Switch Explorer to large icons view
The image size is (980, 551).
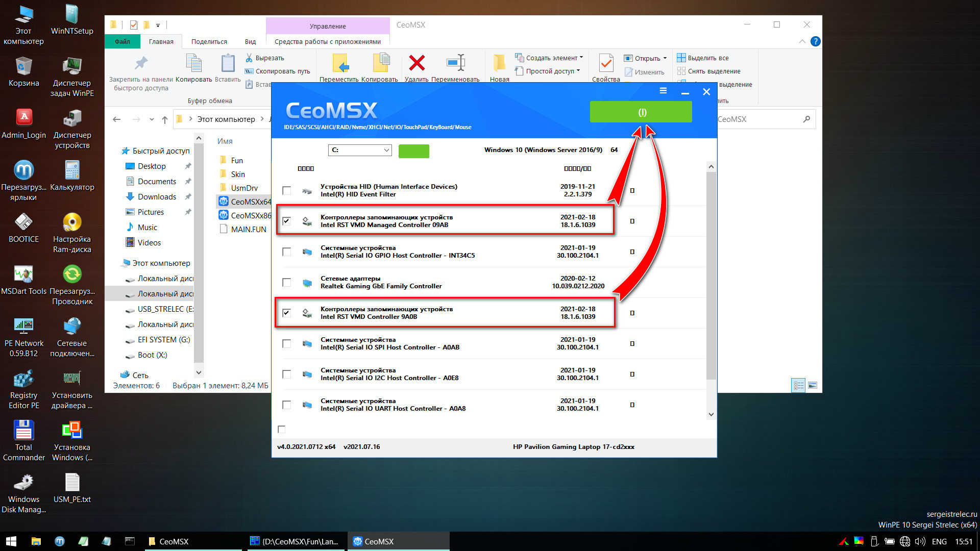tap(813, 385)
